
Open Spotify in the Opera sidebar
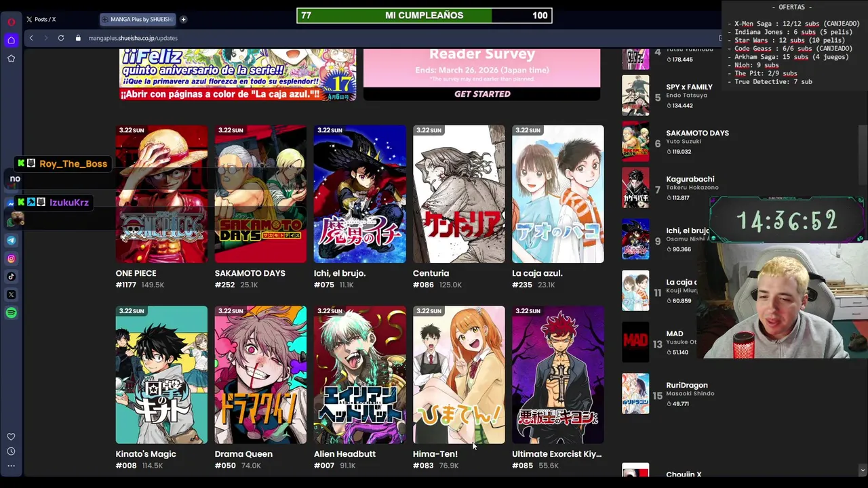(x=11, y=313)
